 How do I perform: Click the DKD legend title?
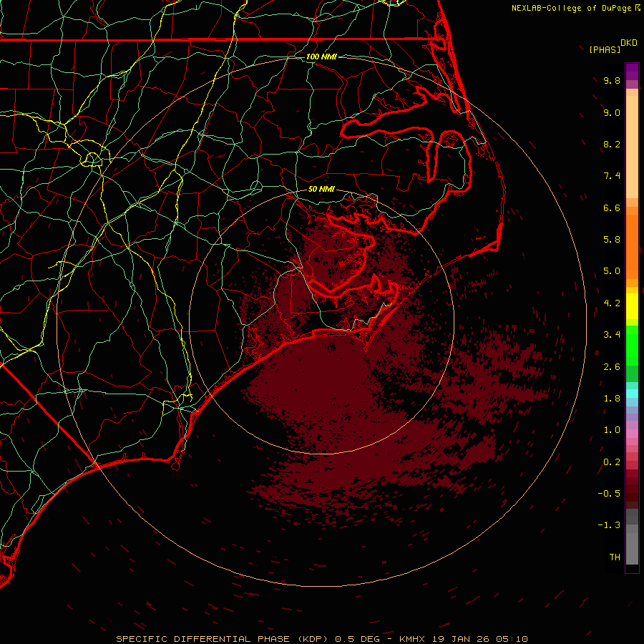click(x=629, y=43)
